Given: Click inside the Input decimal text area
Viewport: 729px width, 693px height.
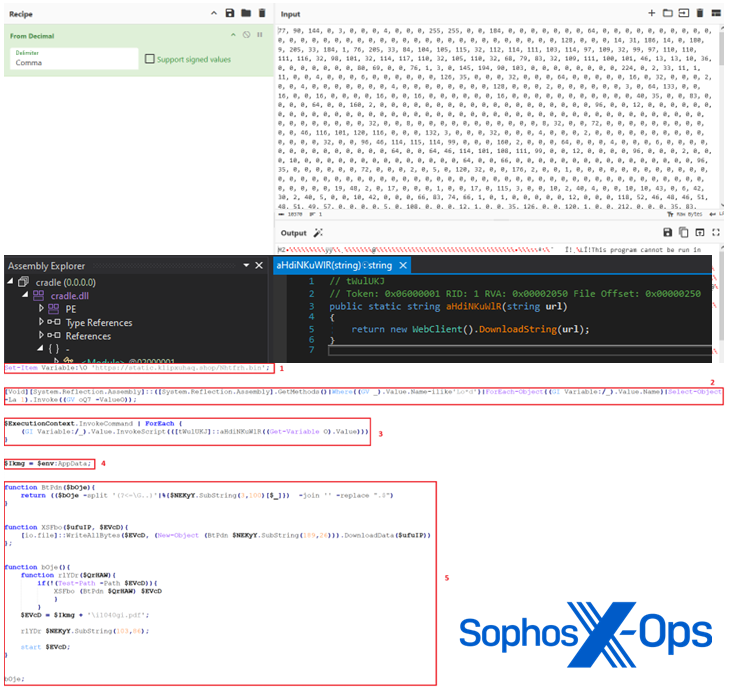Looking at the screenshot, I should [x=496, y=118].
